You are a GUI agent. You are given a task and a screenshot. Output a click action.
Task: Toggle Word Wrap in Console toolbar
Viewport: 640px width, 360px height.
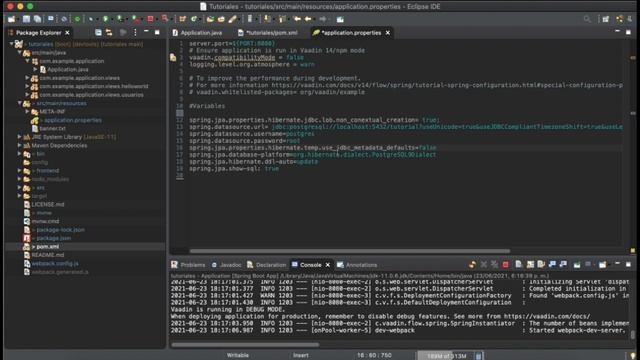click(541, 264)
